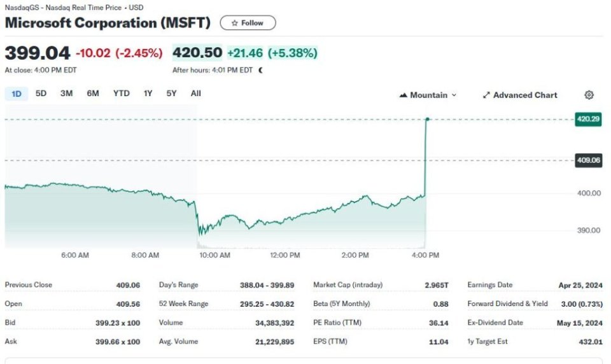The width and height of the screenshot is (611, 364).
Task: Click the Earnings Date label
Action: pos(489,285)
